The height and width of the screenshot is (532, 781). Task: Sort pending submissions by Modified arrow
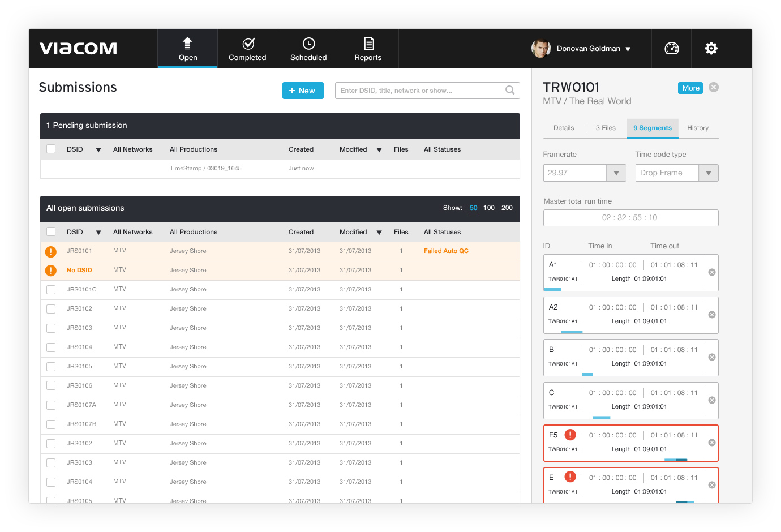point(379,150)
